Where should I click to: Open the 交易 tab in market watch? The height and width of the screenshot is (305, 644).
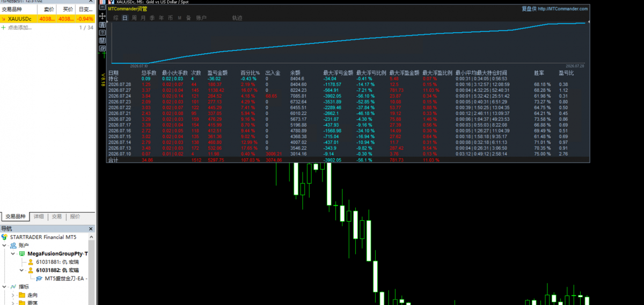(56, 216)
